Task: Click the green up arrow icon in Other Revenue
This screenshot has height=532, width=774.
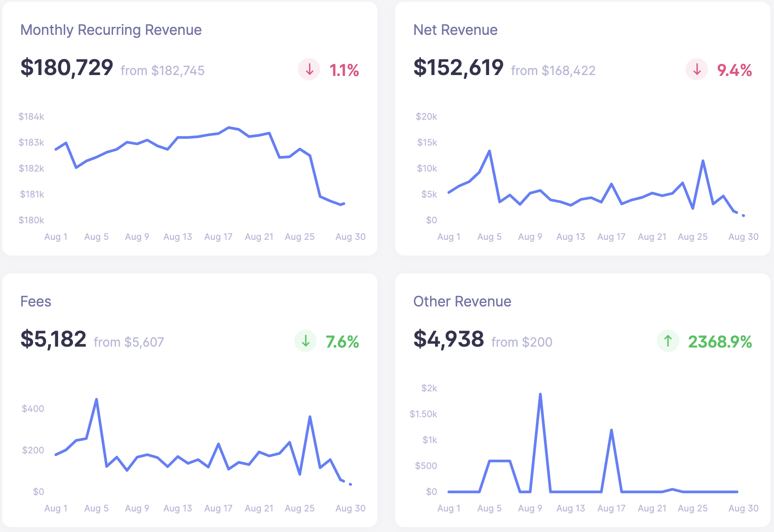Action: pyautogui.click(x=668, y=341)
